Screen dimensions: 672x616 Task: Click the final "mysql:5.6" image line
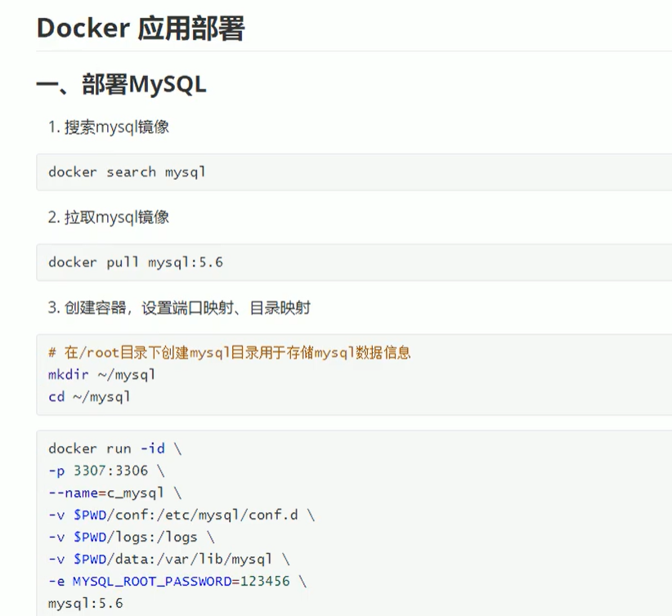(85, 603)
